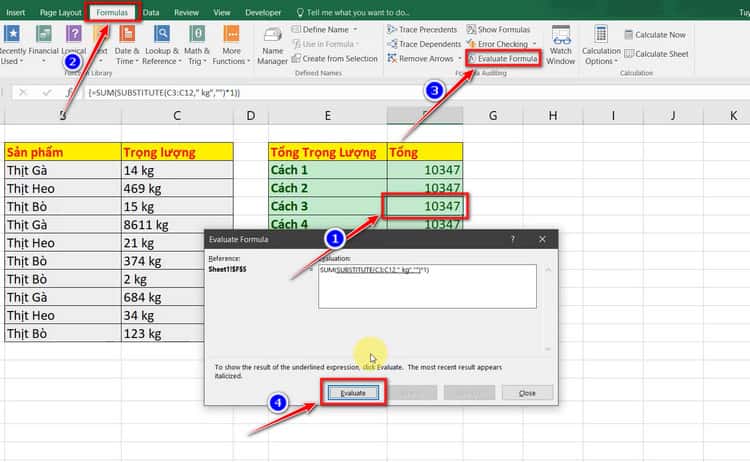Open the Name Manager
The image size is (750, 462).
click(273, 44)
